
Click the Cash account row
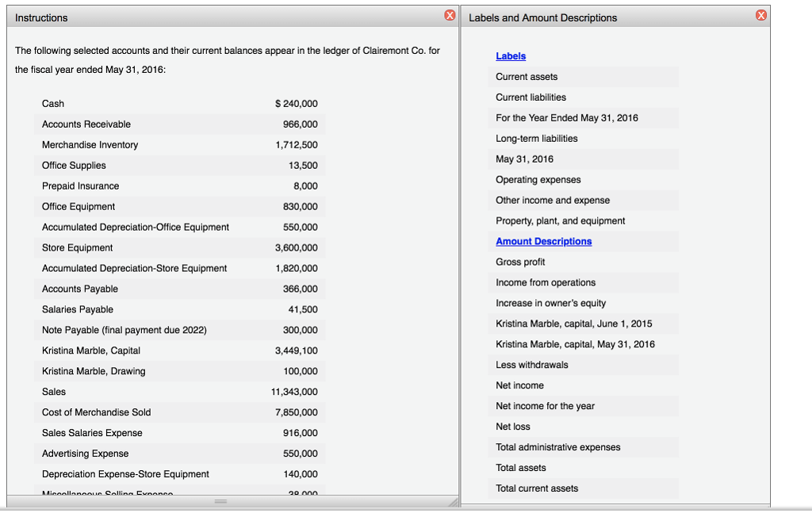[x=180, y=104]
